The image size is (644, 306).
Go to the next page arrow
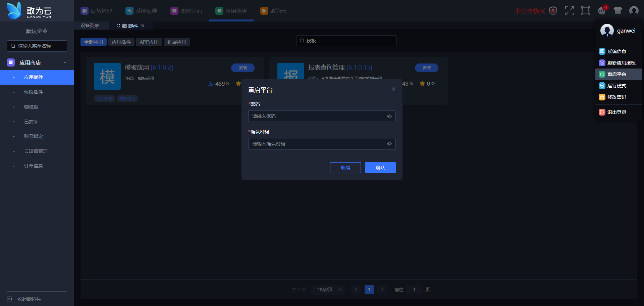(x=382, y=290)
